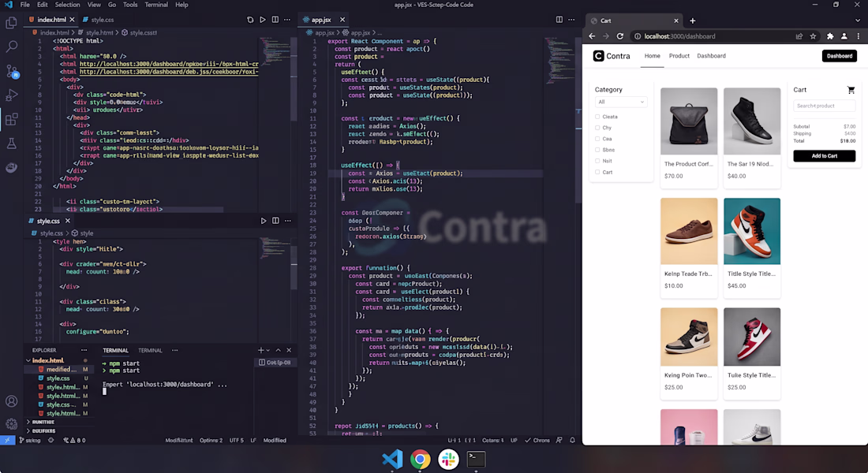Run the index.html file with the play icon
The image size is (868, 473).
[x=263, y=20]
